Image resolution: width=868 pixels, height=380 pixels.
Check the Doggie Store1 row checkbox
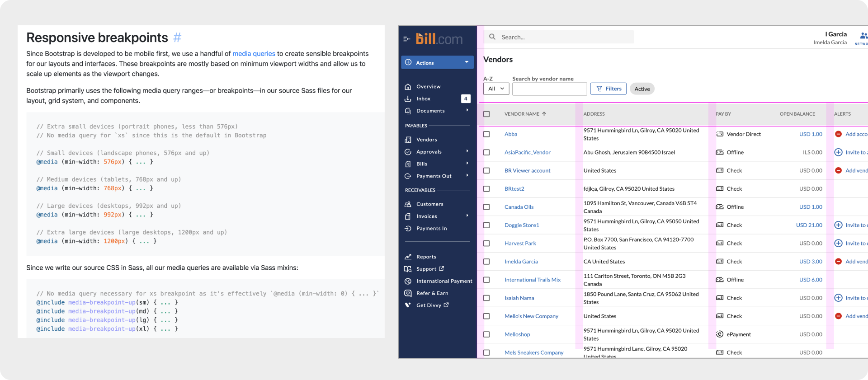486,225
